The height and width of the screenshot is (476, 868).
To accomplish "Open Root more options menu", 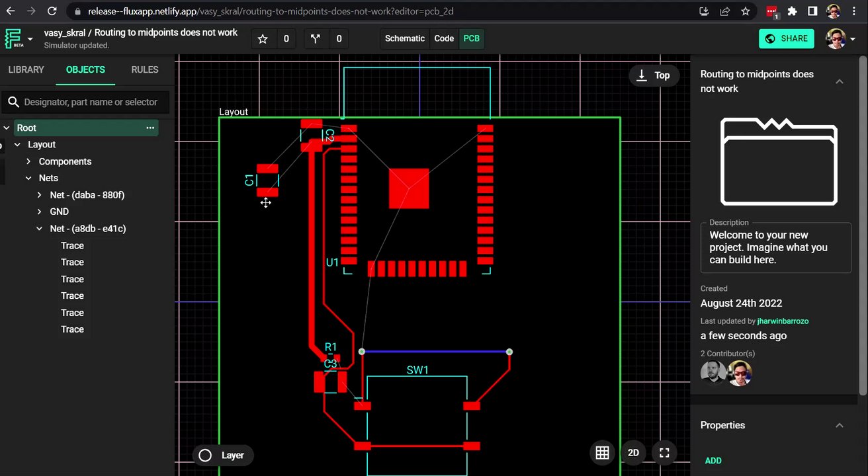I will tap(150, 128).
